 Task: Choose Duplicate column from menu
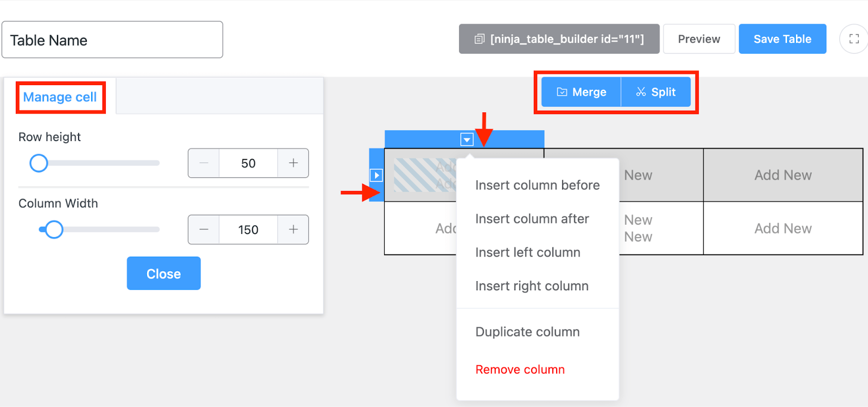click(527, 332)
